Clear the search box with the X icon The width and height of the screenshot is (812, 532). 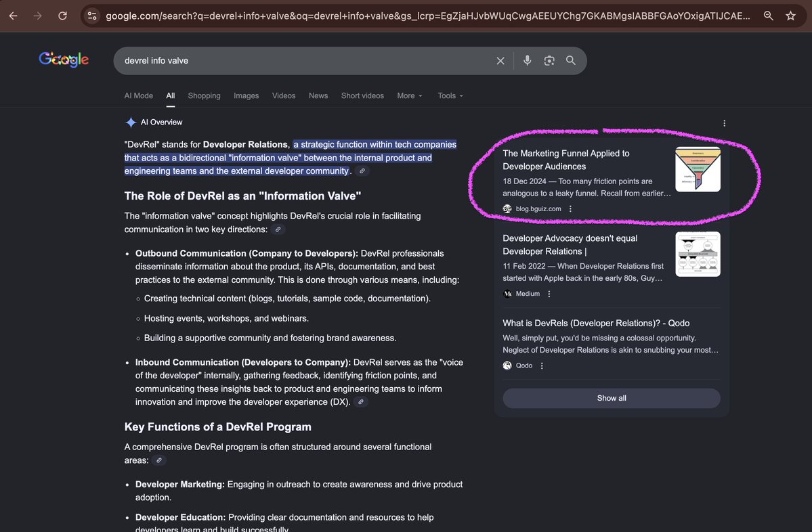pos(500,60)
